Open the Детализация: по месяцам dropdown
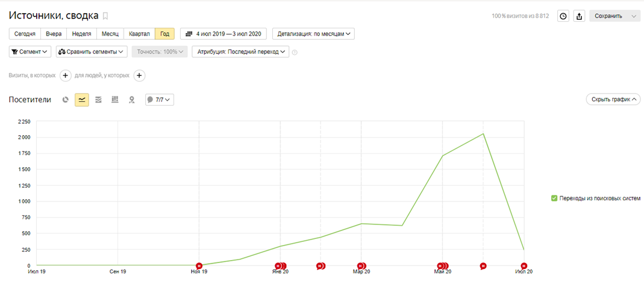Image resolution: width=644 pixels, height=283 pixels. point(313,34)
